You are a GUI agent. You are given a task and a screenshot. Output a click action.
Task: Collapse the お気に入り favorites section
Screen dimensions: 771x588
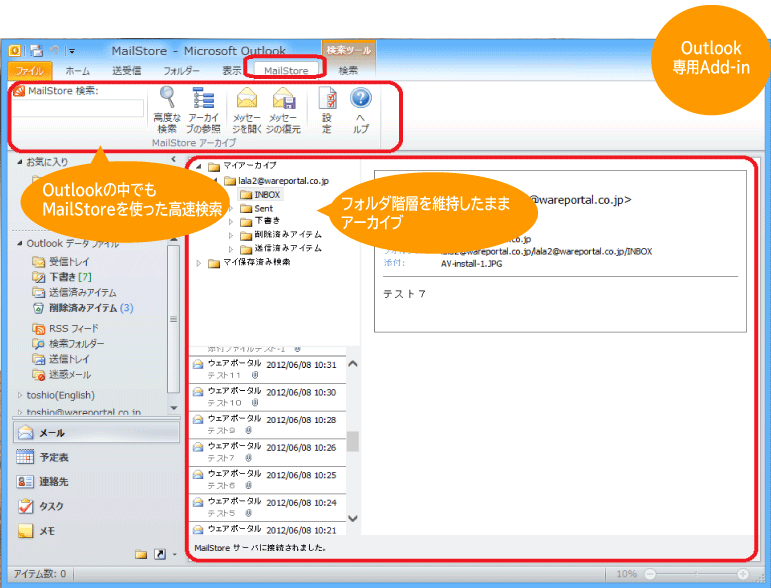pyautogui.click(x=20, y=162)
